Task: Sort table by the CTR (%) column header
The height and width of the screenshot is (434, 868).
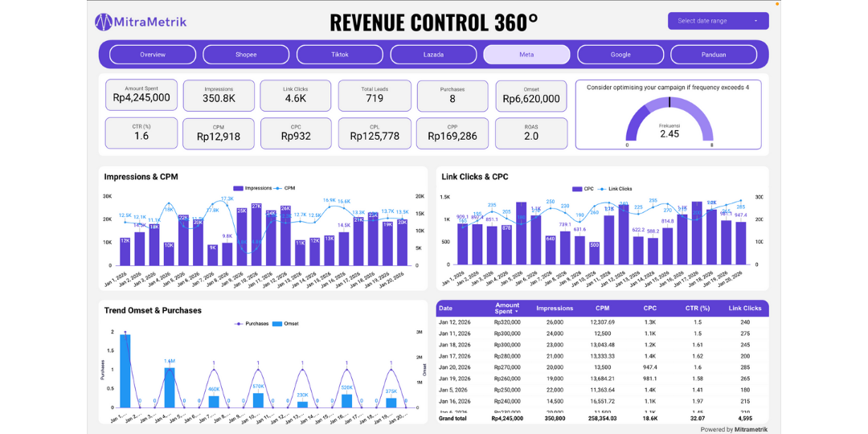Action: pos(696,308)
